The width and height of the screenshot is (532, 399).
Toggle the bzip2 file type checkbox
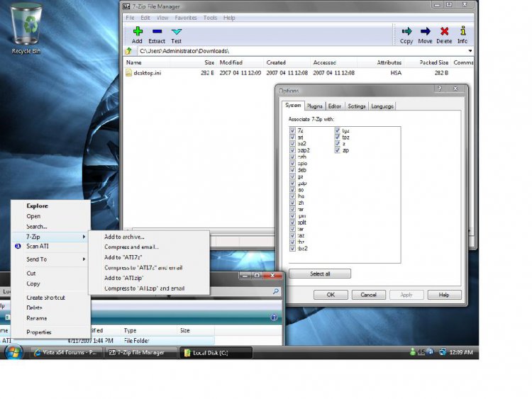292,150
